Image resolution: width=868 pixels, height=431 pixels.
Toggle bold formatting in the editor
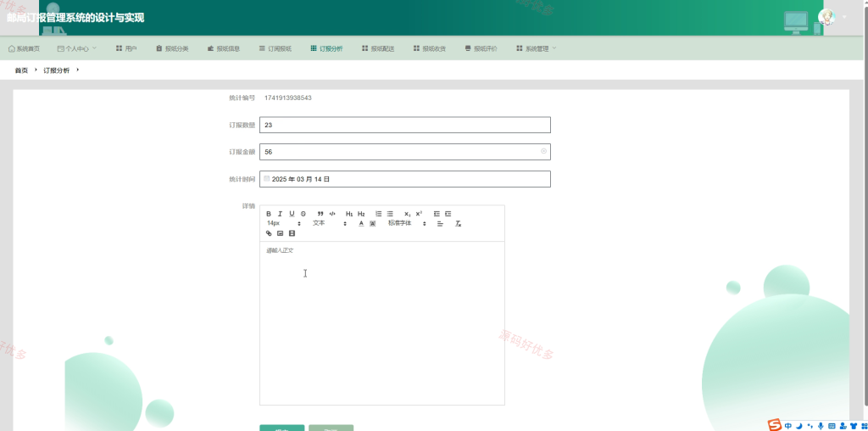(x=269, y=214)
